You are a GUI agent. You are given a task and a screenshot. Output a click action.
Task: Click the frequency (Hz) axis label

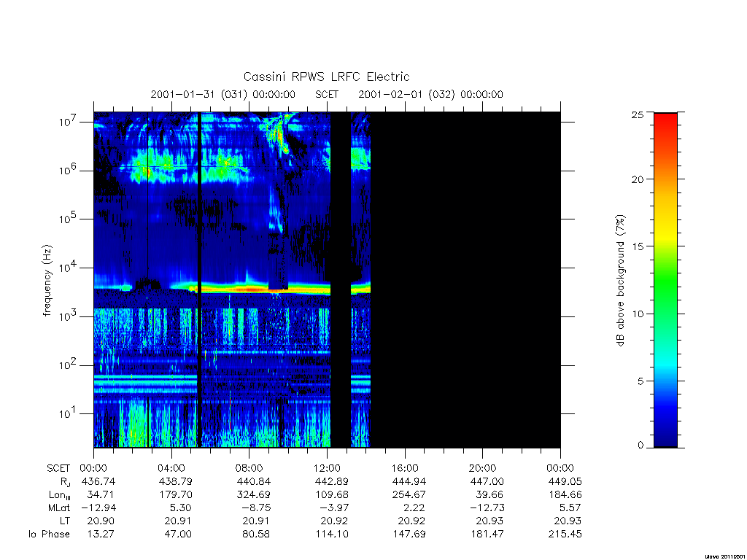point(47,281)
